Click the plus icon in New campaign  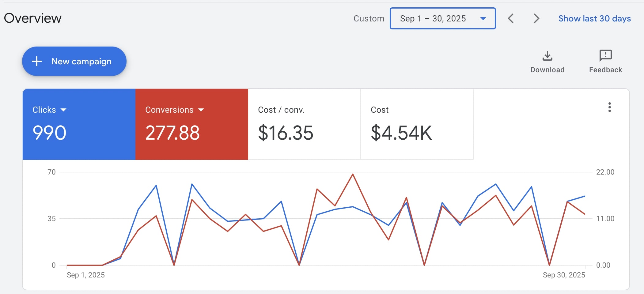pos(37,61)
